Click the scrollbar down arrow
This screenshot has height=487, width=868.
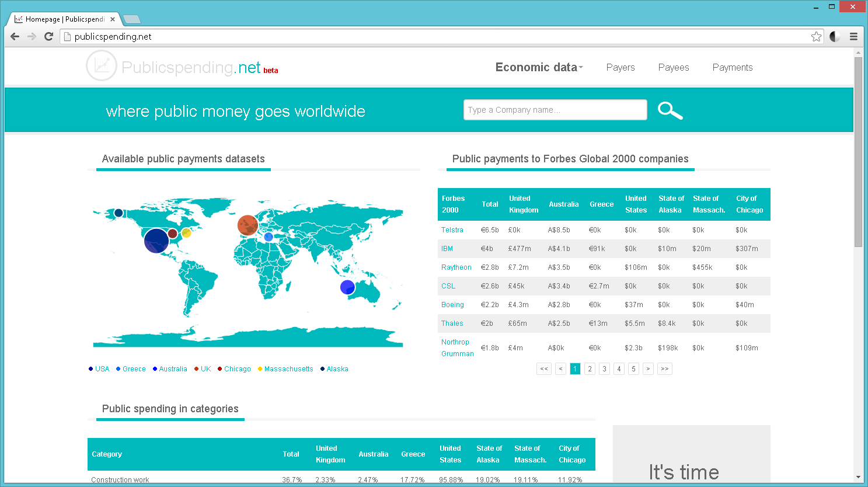pos(858,478)
